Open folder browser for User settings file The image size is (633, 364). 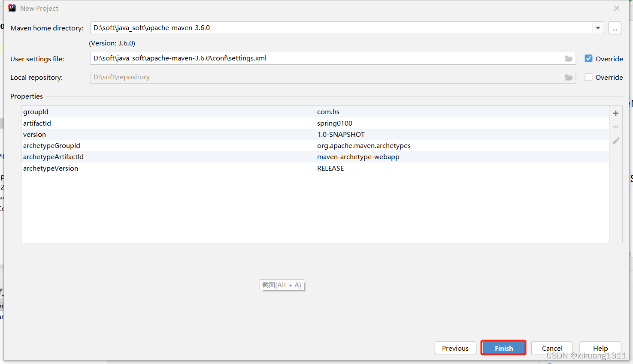(x=569, y=59)
